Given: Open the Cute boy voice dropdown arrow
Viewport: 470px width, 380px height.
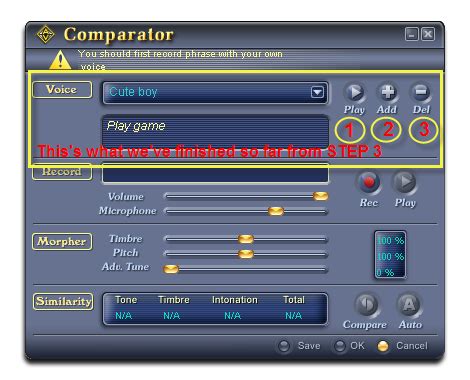Looking at the screenshot, I should [x=317, y=92].
